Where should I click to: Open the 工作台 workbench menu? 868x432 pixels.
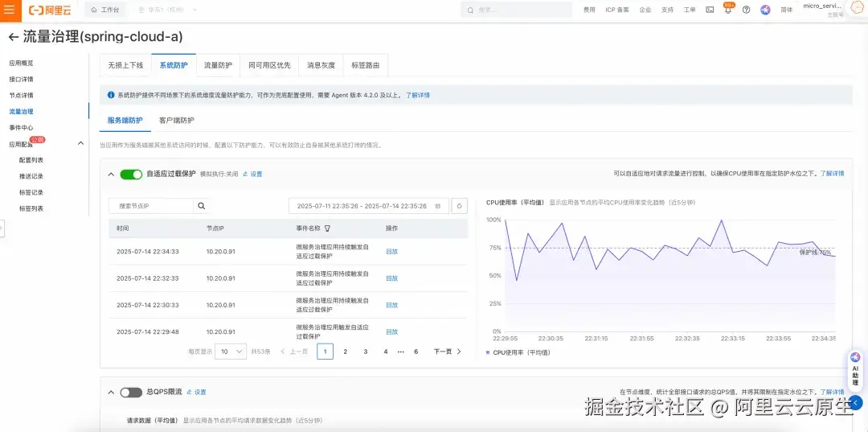pyautogui.click(x=105, y=10)
